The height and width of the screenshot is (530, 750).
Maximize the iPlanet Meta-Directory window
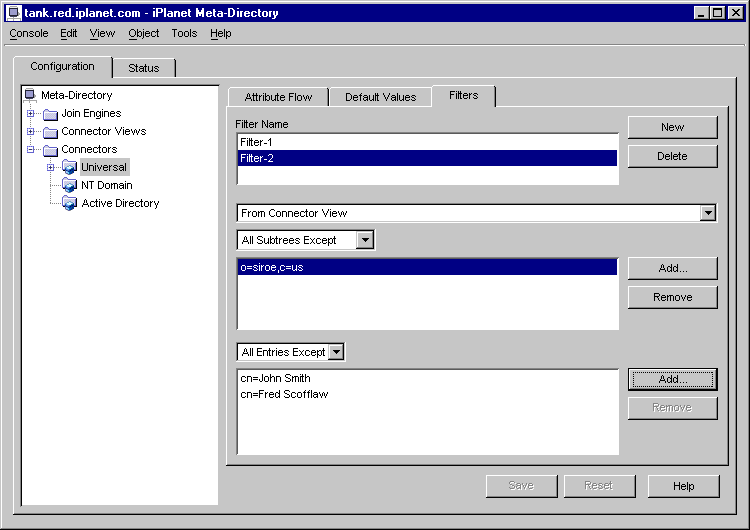[718, 12]
